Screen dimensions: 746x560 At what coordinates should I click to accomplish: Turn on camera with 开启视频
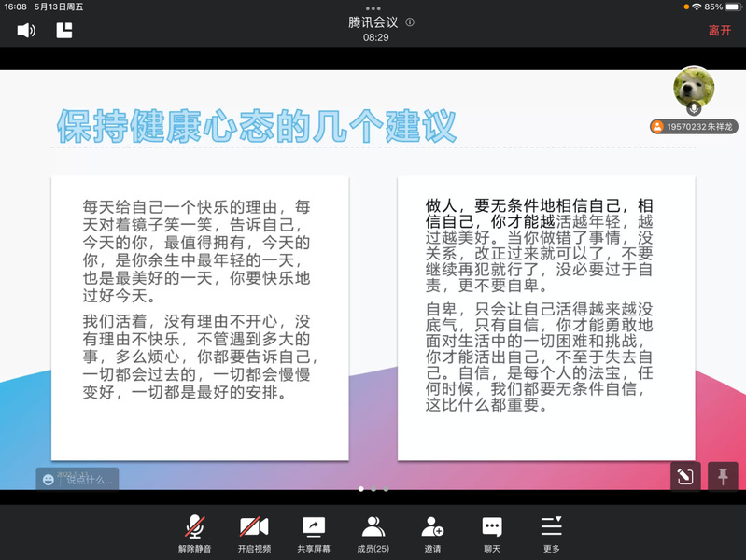click(254, 534)
